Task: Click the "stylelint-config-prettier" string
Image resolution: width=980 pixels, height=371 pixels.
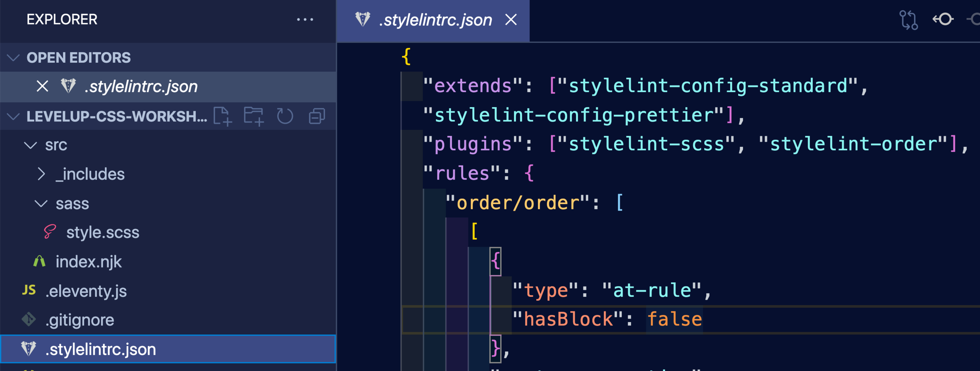Action: coord(573,115)
